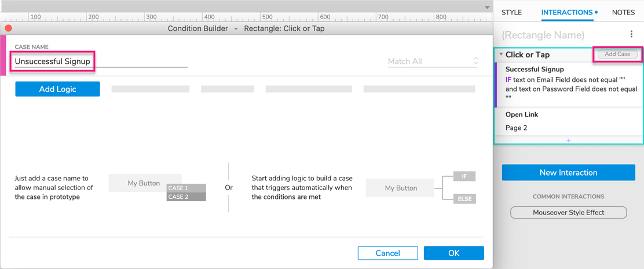Close the Condition Builder with red button

9,28
